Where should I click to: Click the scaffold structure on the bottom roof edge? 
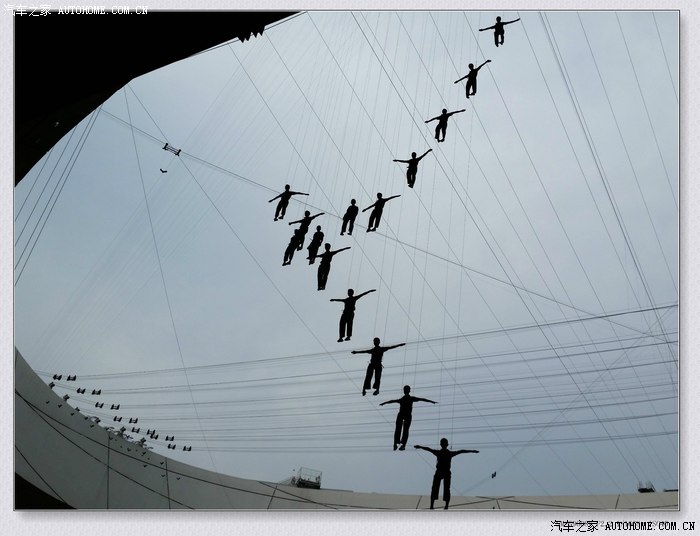coord(307,478)
